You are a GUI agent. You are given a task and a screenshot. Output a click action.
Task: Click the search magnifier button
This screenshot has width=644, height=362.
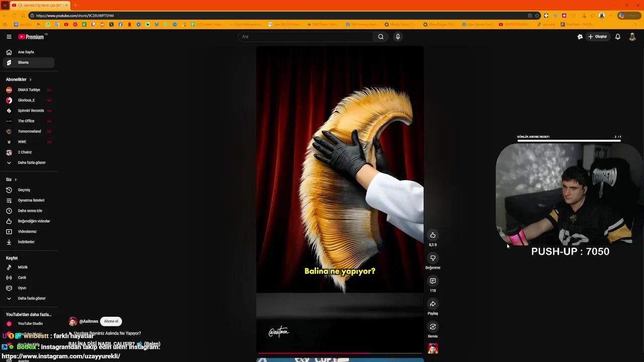pos(381,37)
